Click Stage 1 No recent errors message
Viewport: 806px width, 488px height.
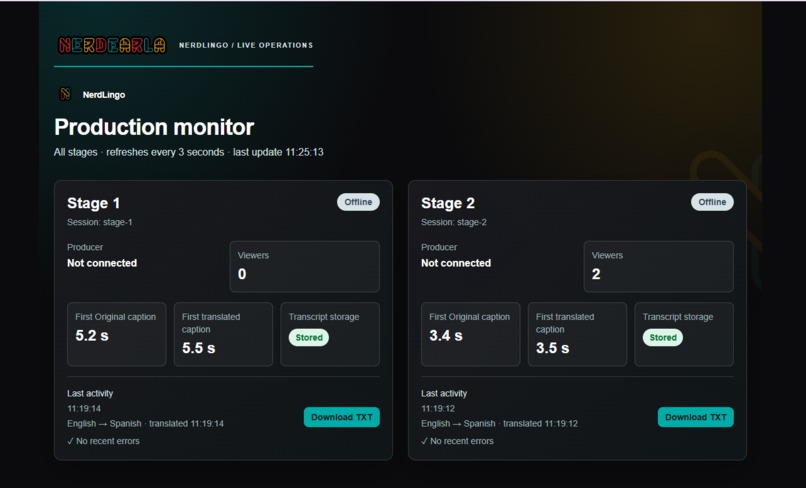[x=103, y=441]
